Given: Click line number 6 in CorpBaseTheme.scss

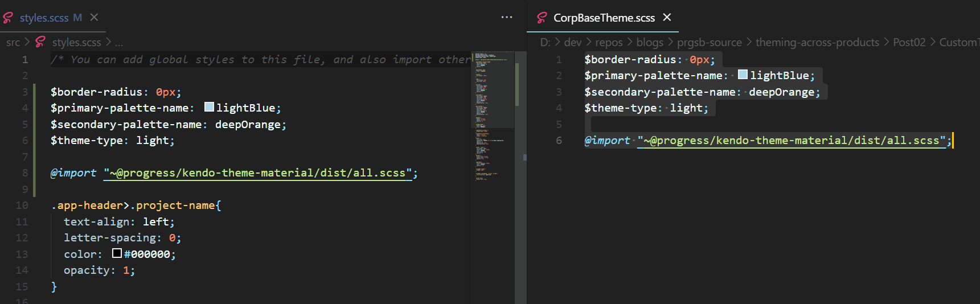Looking at the screenshot, I should click(x=559, y=141).
